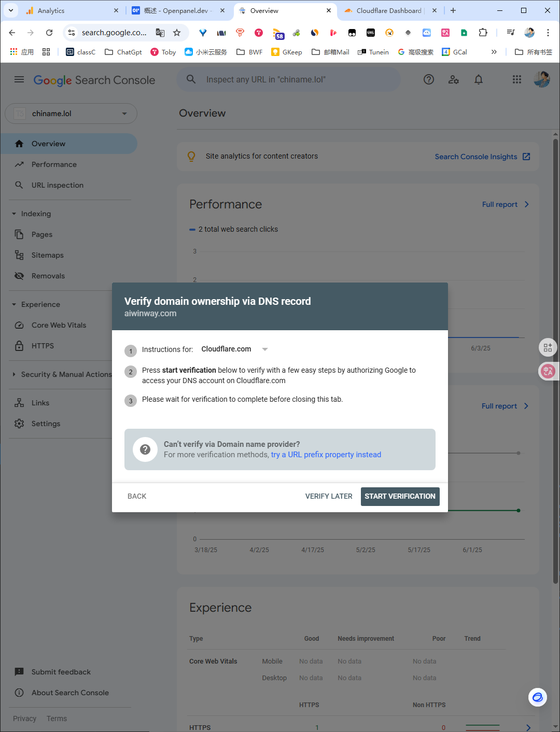560x732 pixels.
Task: Click the address bar URL
Action: click(x=114, y=33)
